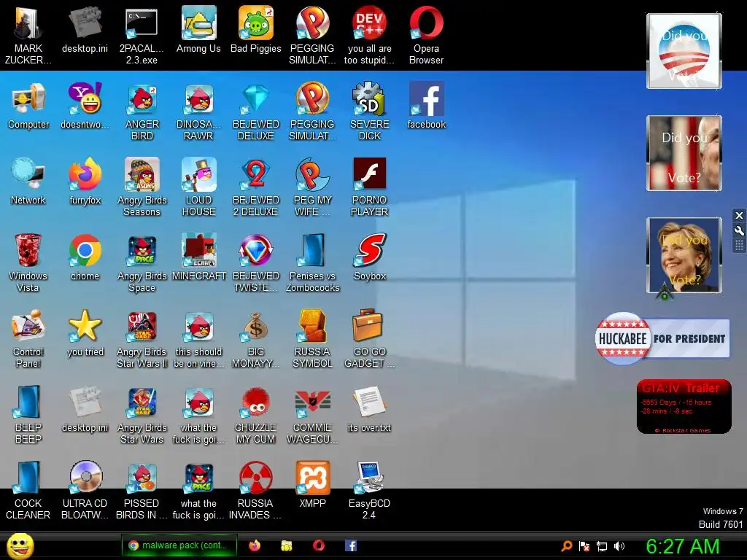Open the furryfox Firefox shortcut
The width and height of the screenshot is (747, 560).
click(85, 182)
